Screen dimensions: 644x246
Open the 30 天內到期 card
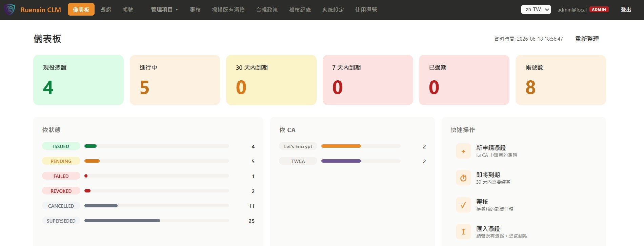point(271,80)
